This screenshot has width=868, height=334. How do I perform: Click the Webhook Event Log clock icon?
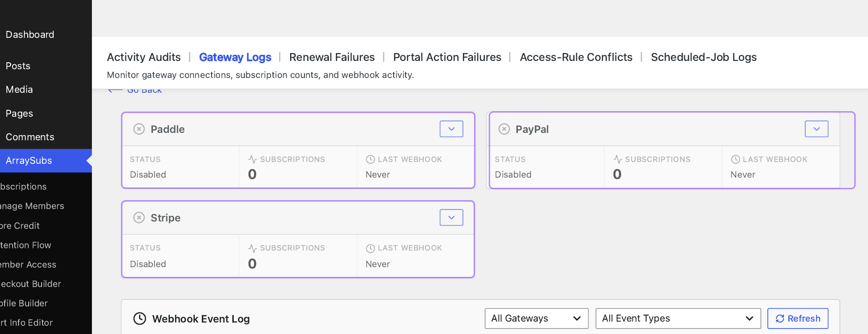[x=140, y=319]
